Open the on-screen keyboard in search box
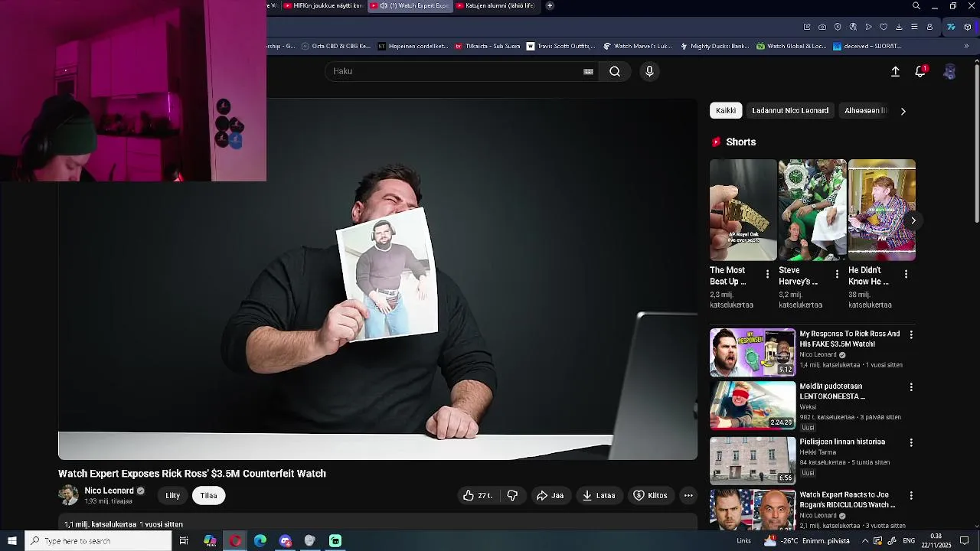 coord(588,72)
